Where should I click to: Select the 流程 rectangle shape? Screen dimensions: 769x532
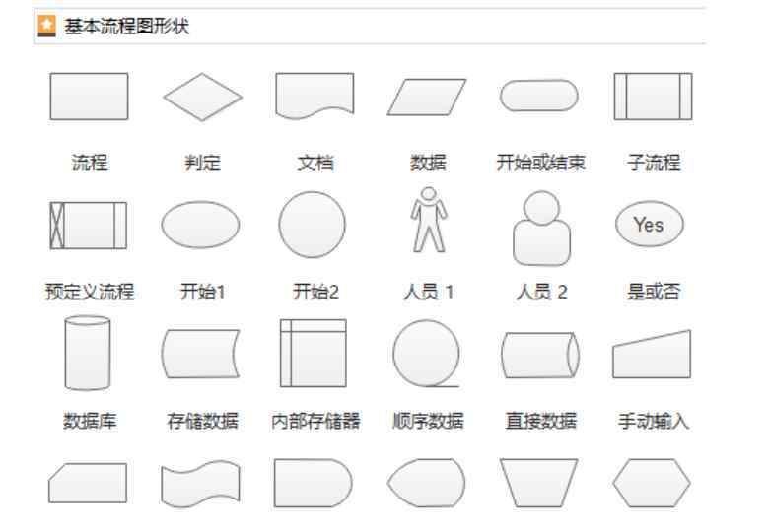pyautogui.click(x=90, y=97)
